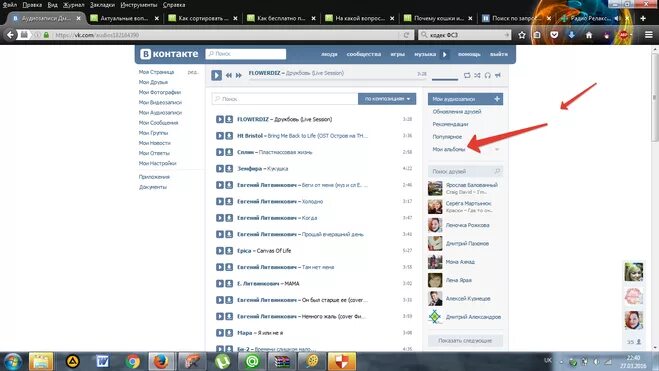
Task: Open Chrome from Windows taskbar
Action: (x=132, y=361)
